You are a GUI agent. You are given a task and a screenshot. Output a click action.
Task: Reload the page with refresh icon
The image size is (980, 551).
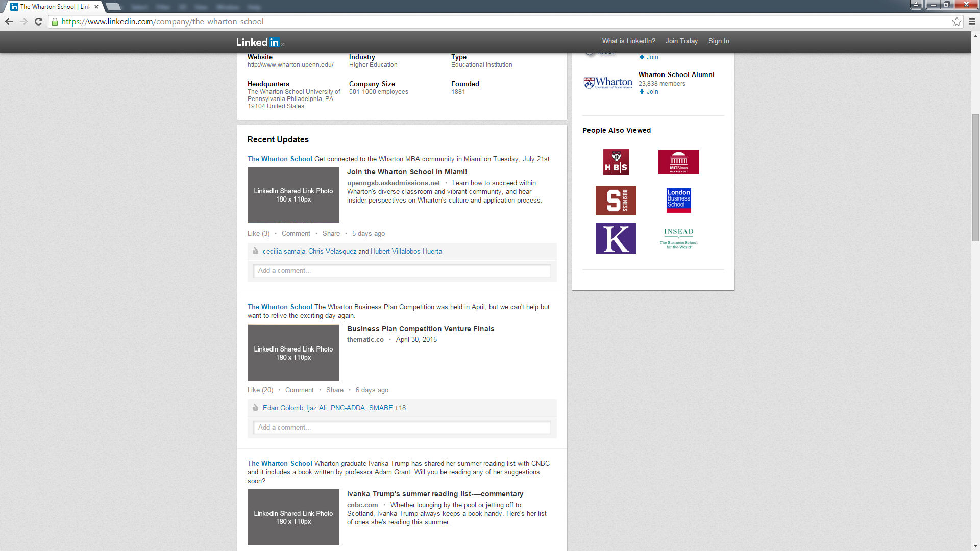point(38,21)
